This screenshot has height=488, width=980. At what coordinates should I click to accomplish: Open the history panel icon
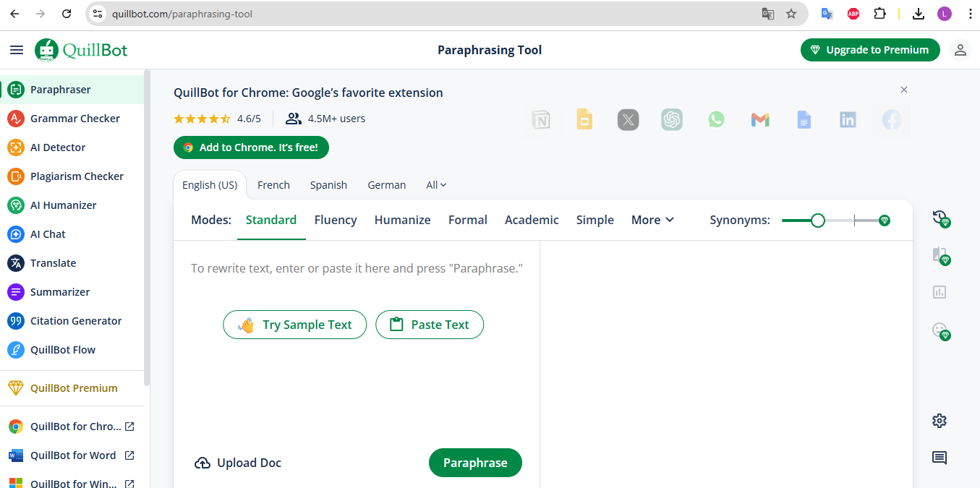tap(940, 218)
